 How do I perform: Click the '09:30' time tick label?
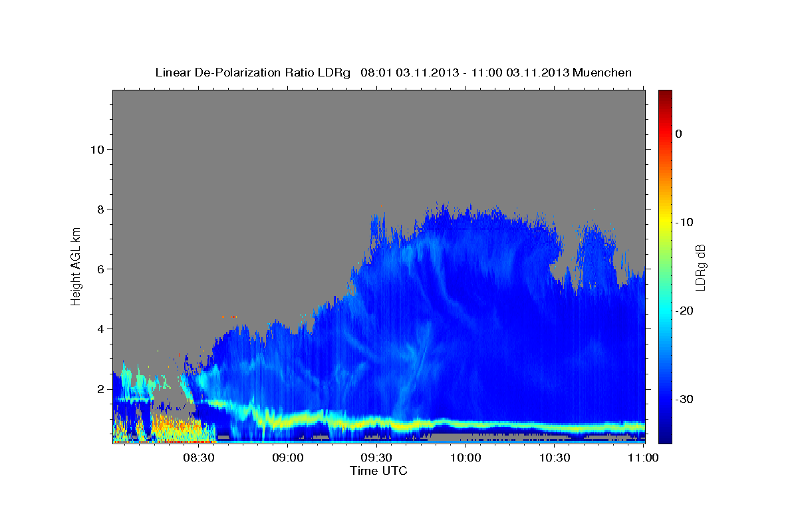376,458
